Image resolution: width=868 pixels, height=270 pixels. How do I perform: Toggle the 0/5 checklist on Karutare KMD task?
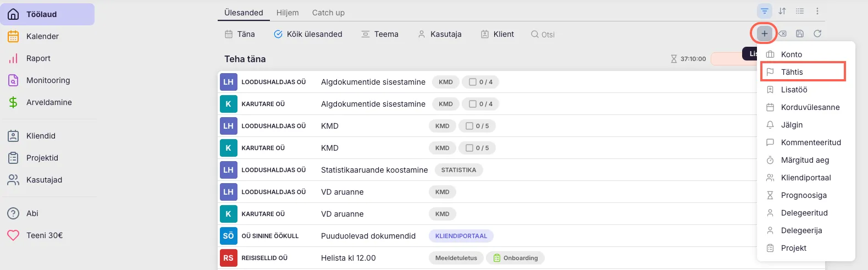tap(477, 148)
